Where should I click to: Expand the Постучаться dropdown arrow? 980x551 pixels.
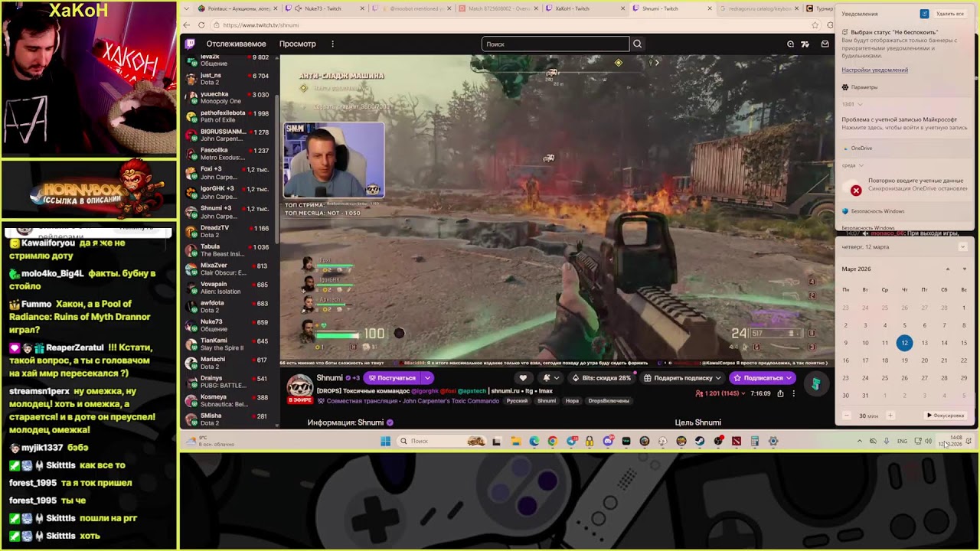click(428, 378)
